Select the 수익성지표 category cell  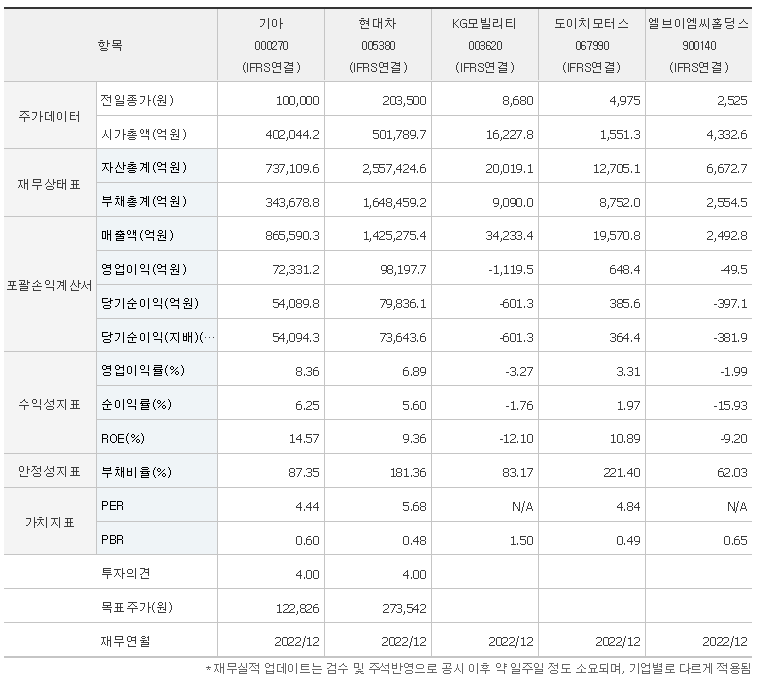(x=50, y=404)
